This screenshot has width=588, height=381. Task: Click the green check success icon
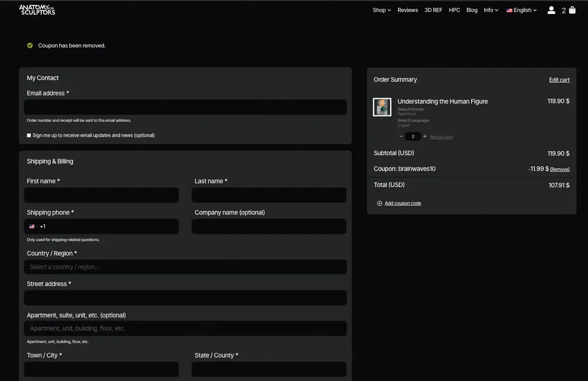click(x=30, y=45)
